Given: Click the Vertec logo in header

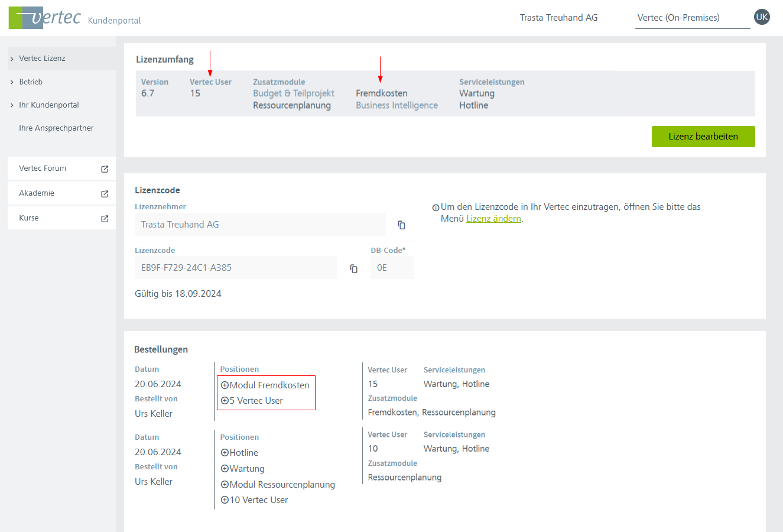Looking at the screenshot, I should point(45,18).
